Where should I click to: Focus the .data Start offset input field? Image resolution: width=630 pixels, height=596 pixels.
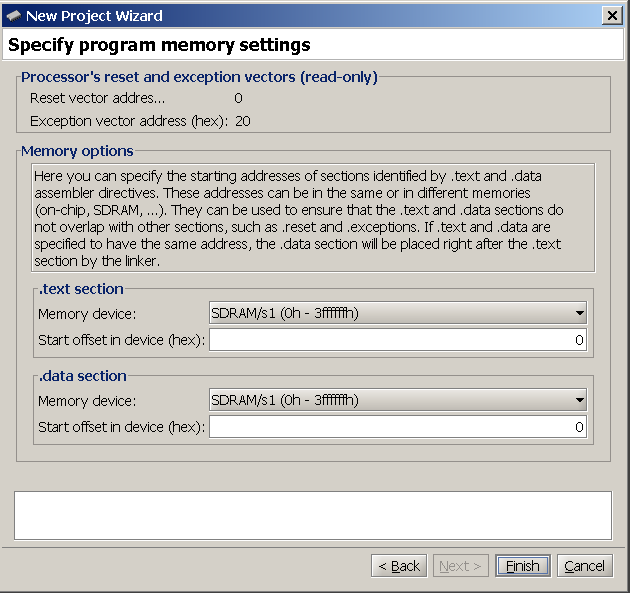coord(397,427)
